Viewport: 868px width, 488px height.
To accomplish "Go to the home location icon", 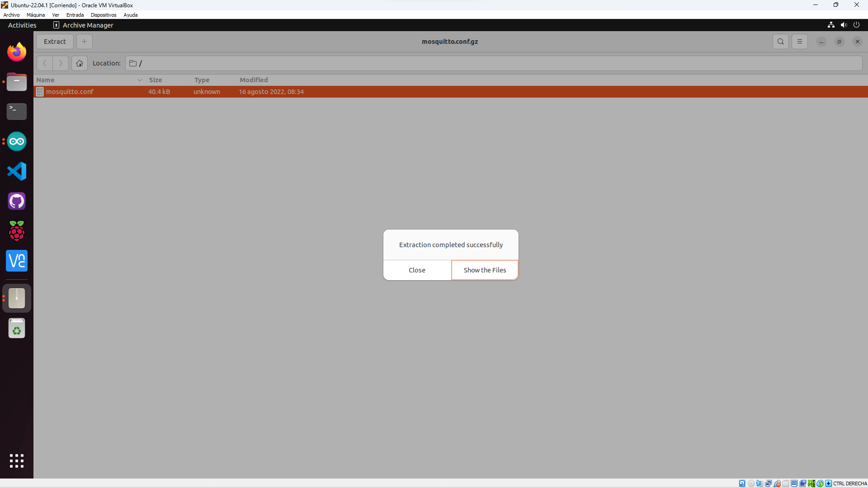I will [x=80, y=63].
